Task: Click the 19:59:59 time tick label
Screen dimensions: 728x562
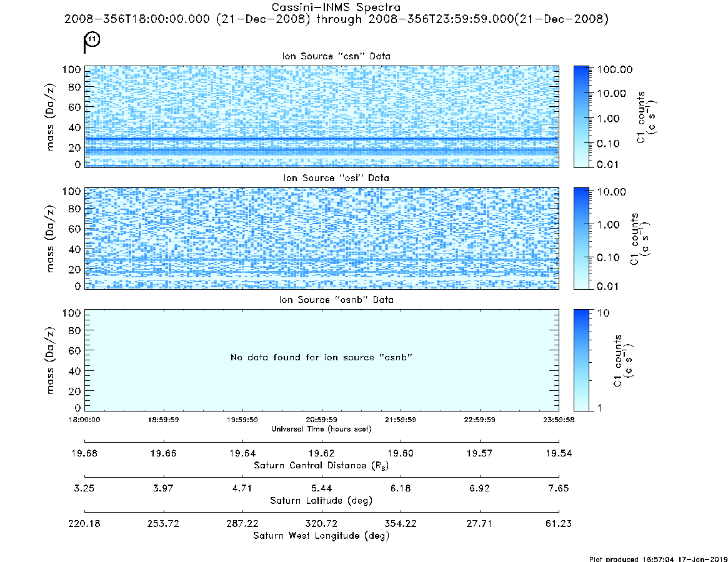Action: coord(242,420)
